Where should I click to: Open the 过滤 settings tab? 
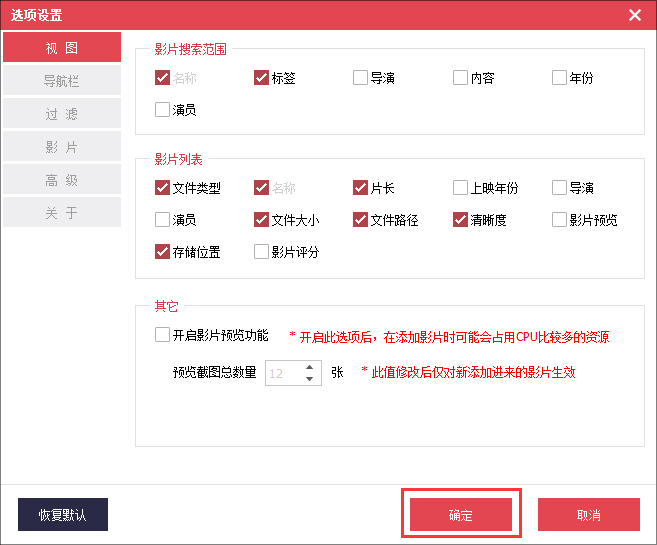(62, 114)
